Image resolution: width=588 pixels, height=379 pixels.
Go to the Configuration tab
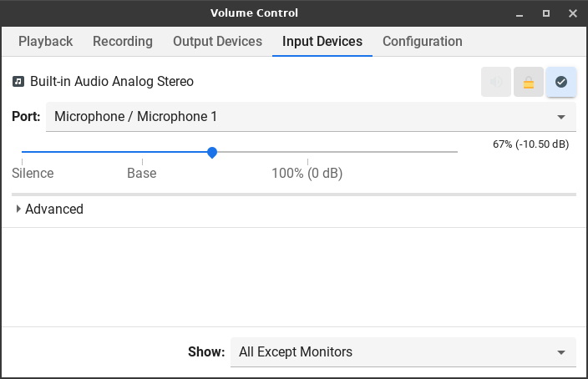click(x=422, y=42)
